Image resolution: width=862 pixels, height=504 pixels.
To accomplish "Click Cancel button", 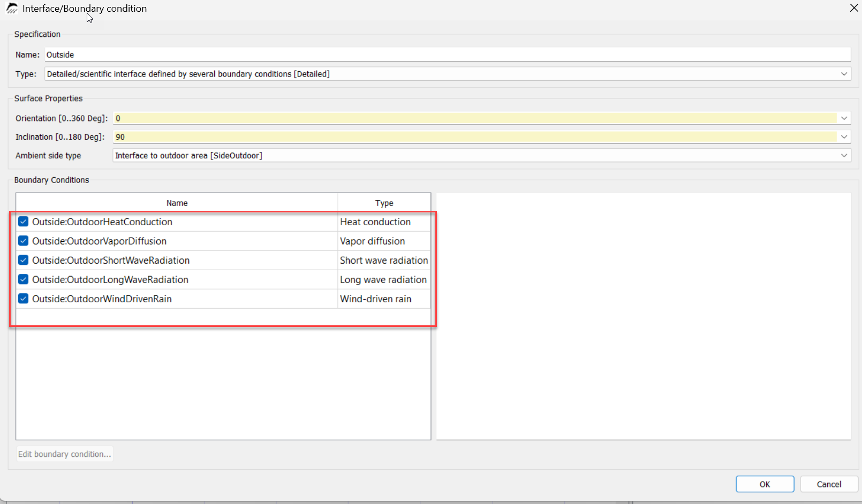I will click(x=829, y=484).
